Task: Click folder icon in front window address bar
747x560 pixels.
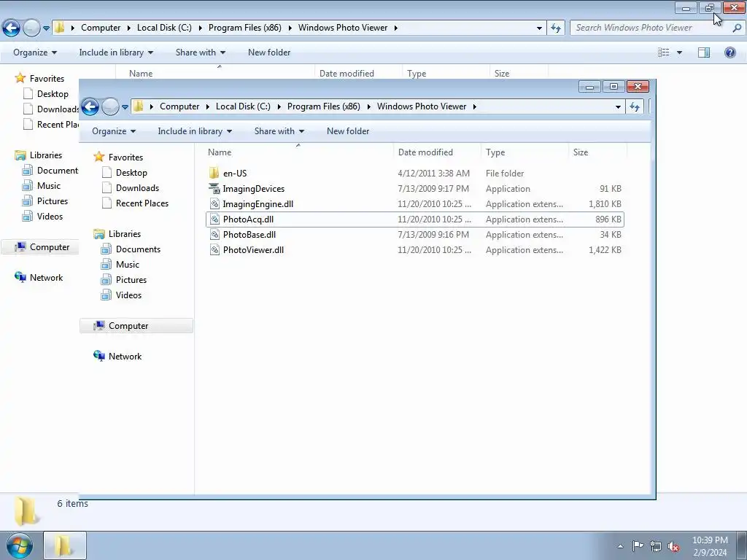Action: pos(138,106)
